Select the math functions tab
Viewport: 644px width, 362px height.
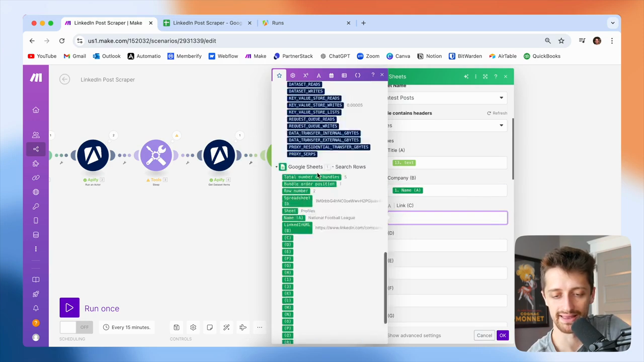tap(305, 75)
